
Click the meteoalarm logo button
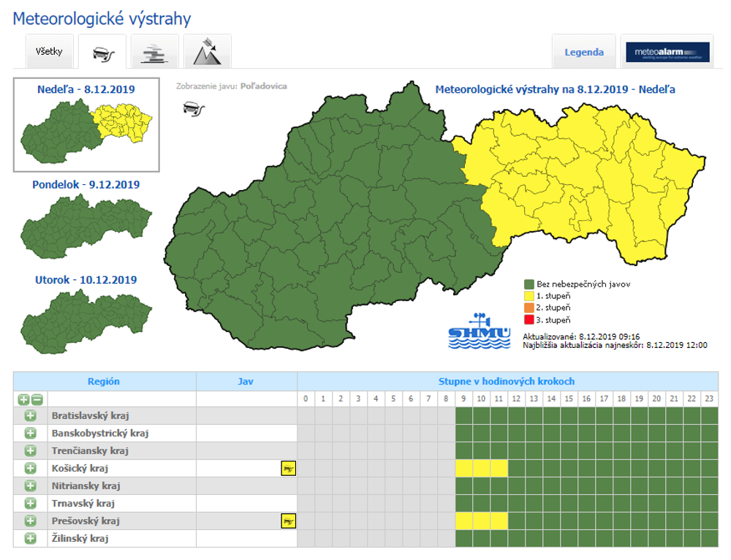[x=666, y=52]
